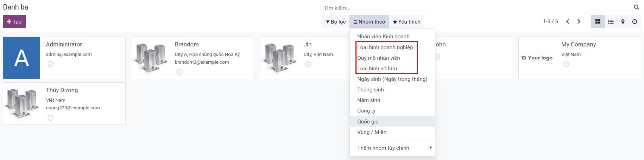Group by Quy mô nhân viên

coord(392,58)
